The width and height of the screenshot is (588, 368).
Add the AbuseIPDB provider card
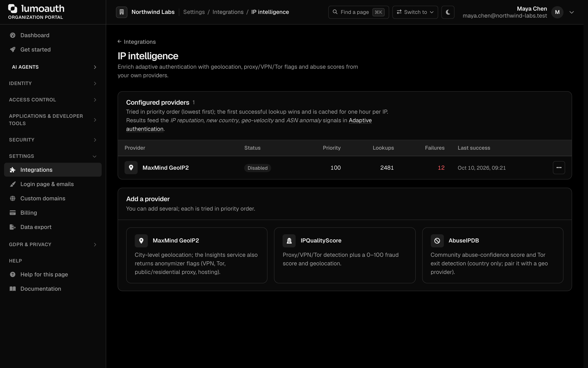click(x=493, y=255)
